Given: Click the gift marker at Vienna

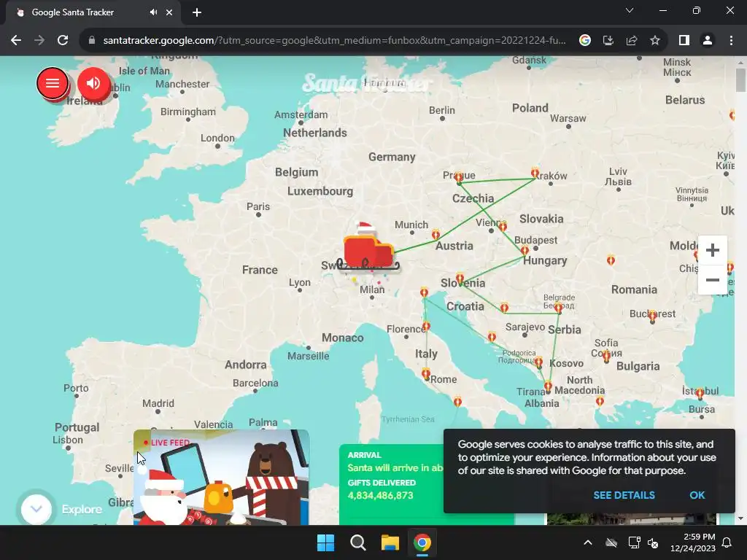Looking at the screenshot, I should coord(503,226).
